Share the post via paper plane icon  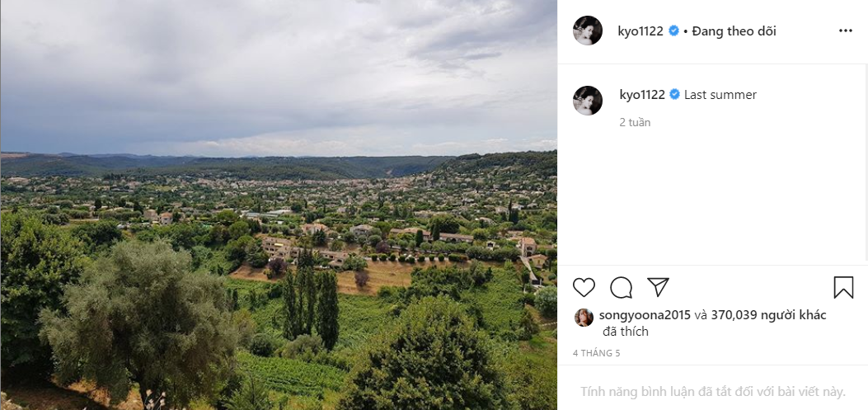click(658, 286)
